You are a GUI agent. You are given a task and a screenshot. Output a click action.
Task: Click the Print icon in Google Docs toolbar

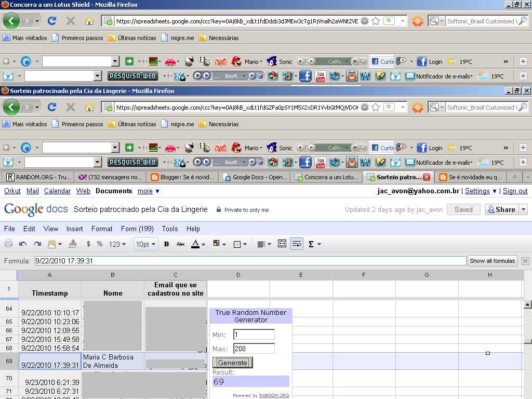click(8, 244)
